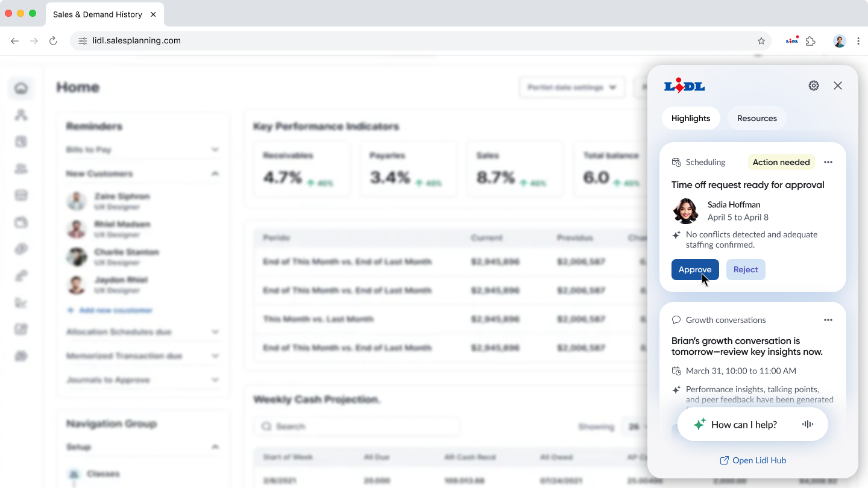Expand the Bills to Pay reminder

pyautogui.click(x=215, y=149)
